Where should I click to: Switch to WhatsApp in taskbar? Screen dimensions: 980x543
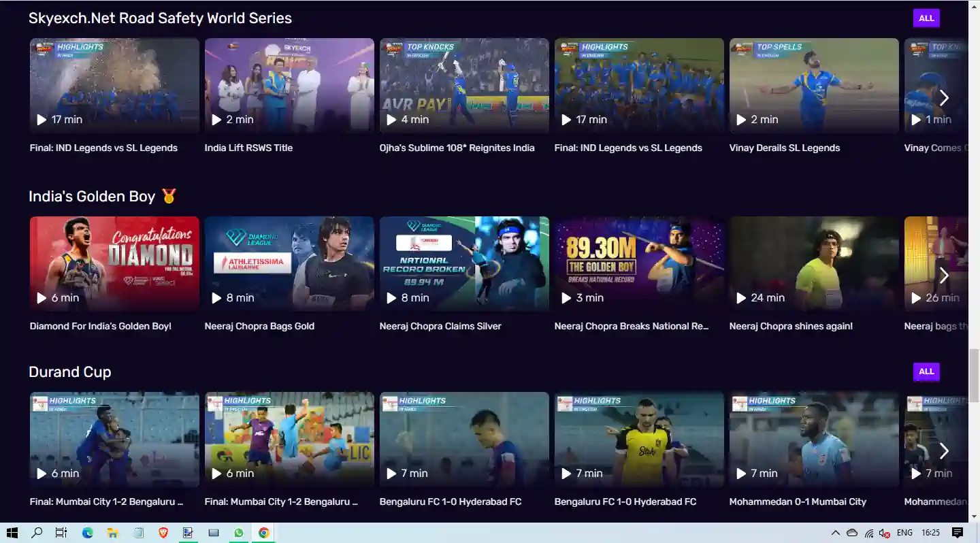pos(238,533)
